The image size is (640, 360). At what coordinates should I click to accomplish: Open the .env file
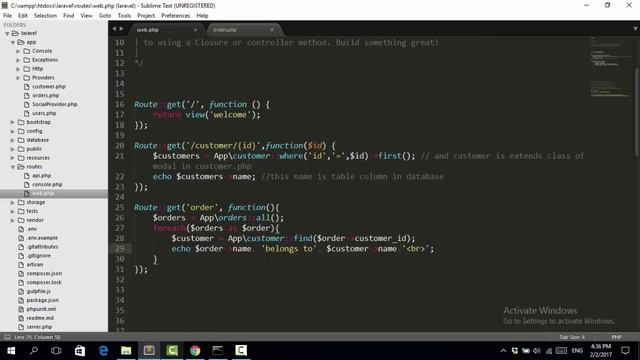point(32,229)
